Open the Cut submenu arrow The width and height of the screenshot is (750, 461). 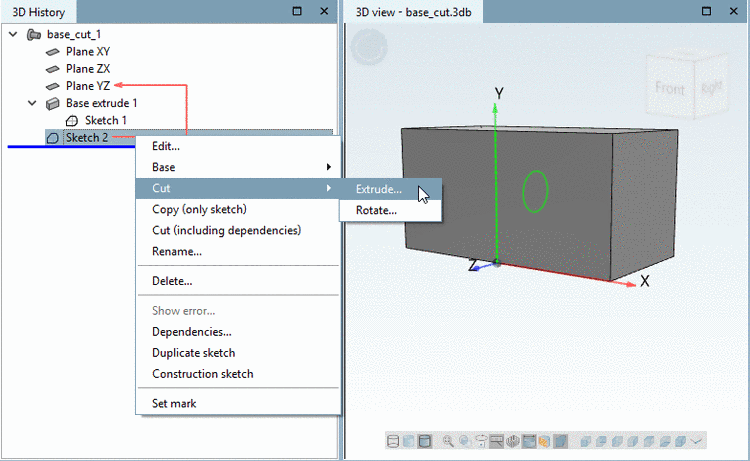pos(329,188)
